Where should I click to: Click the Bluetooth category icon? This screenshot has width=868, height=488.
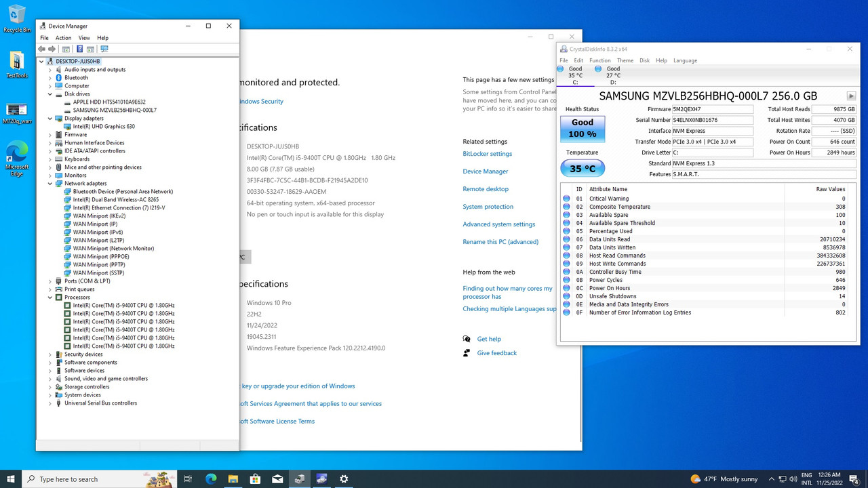click(59, 78)
